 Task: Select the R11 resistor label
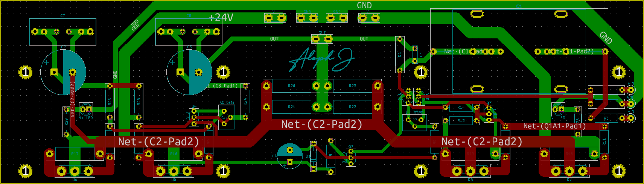(604, 142)
